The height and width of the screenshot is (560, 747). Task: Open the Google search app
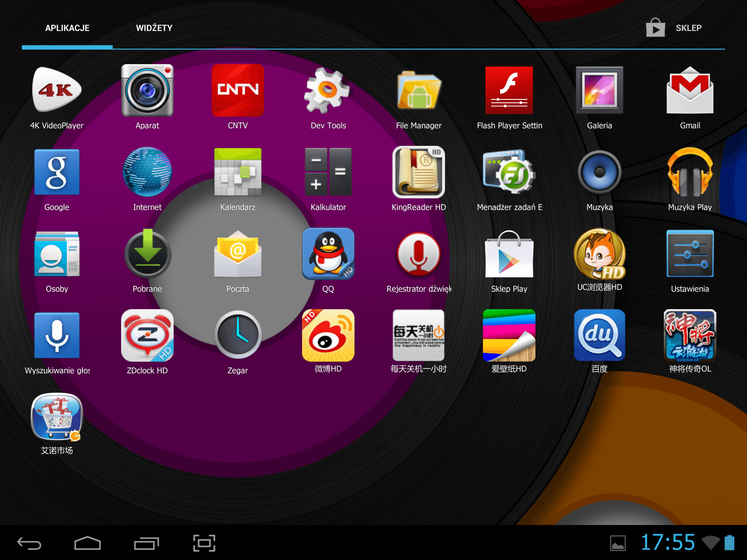pos(57,172)
